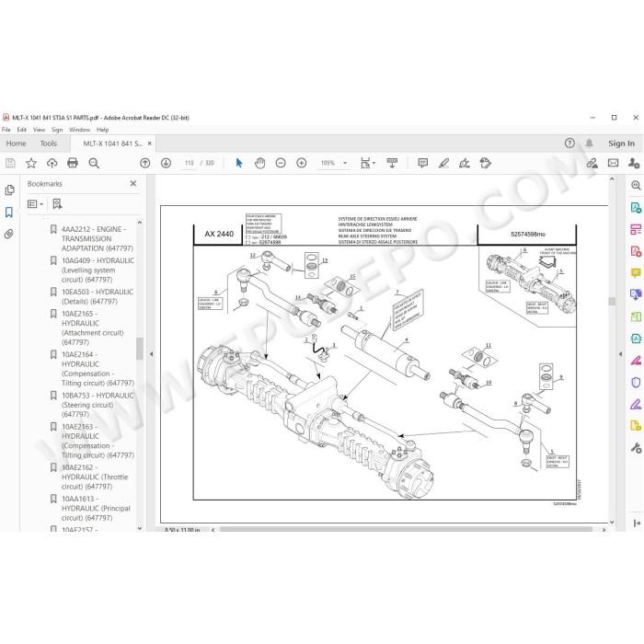Open bookmark 10AE2165 - HYDRAULIC Attachment circuit
Screen dimensions: 644x644
92,328
